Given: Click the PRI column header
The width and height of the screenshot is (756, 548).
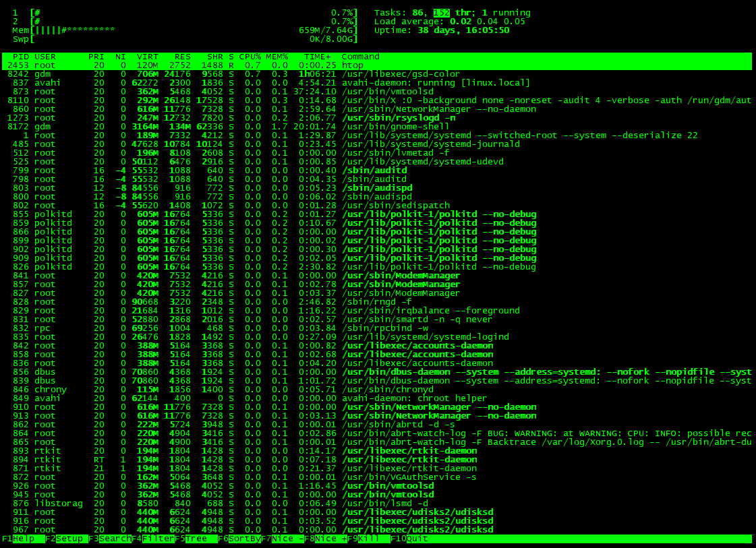Looking at the screenshot, I should [x=96, y=57].
